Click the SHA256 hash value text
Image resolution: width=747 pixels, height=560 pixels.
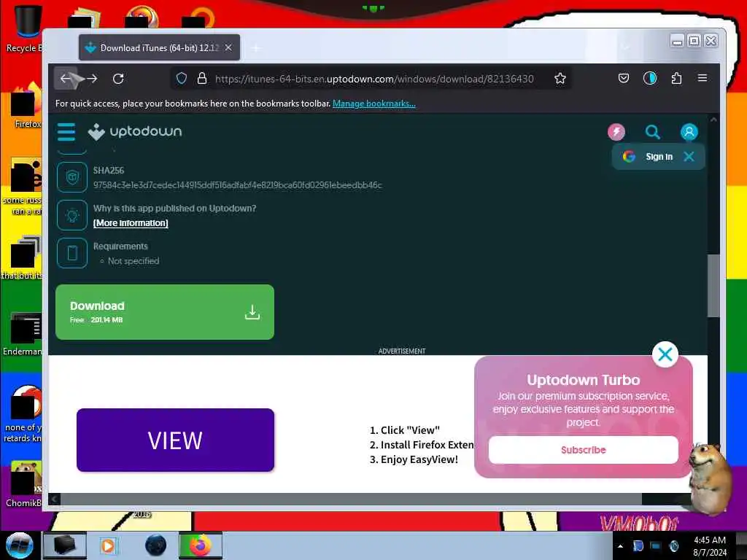pyautogui.click(x=237, y=184)
